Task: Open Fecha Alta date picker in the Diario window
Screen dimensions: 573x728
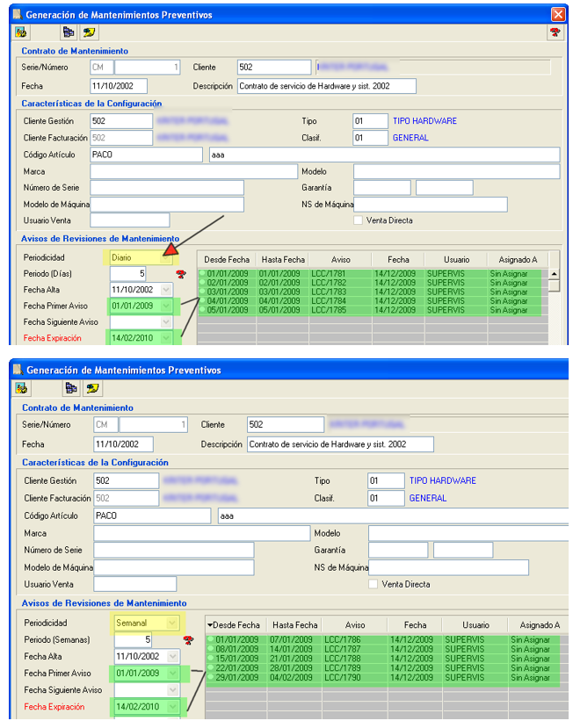Action: (x=166, y=290)
